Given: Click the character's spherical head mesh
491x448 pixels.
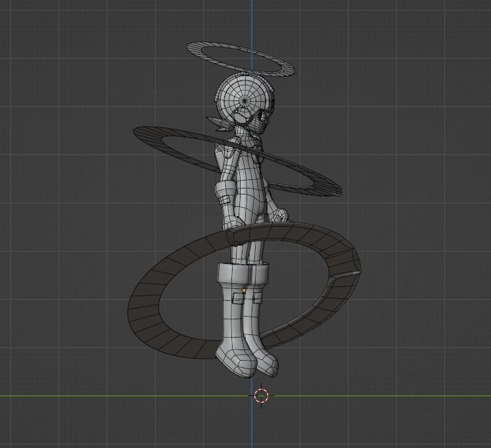Looking at the screenshot, I should [x=245, y=102].
